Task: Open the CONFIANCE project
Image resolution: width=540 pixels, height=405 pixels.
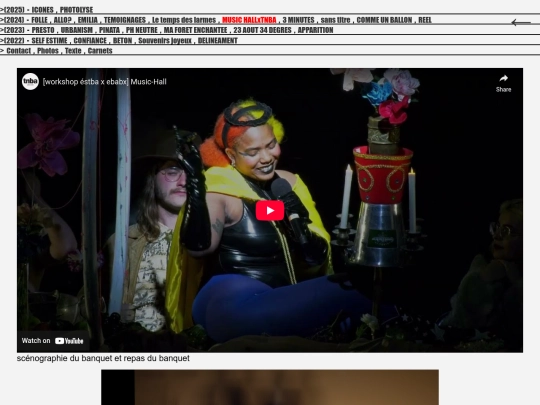Action: 90,40
